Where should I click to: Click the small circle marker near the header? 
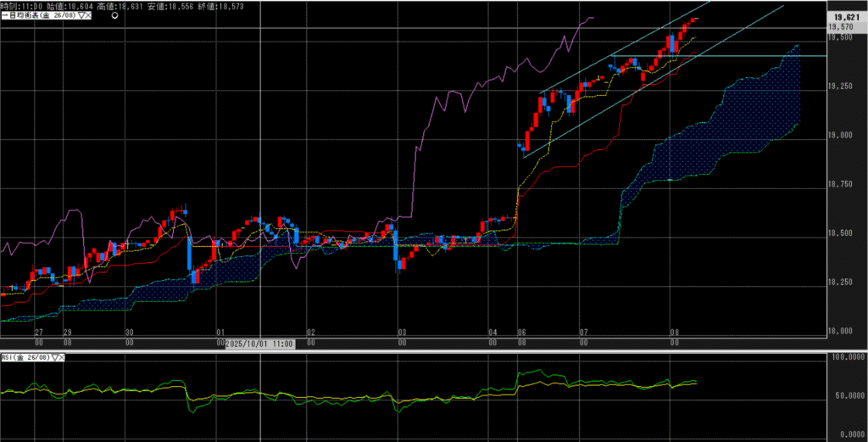114,16
